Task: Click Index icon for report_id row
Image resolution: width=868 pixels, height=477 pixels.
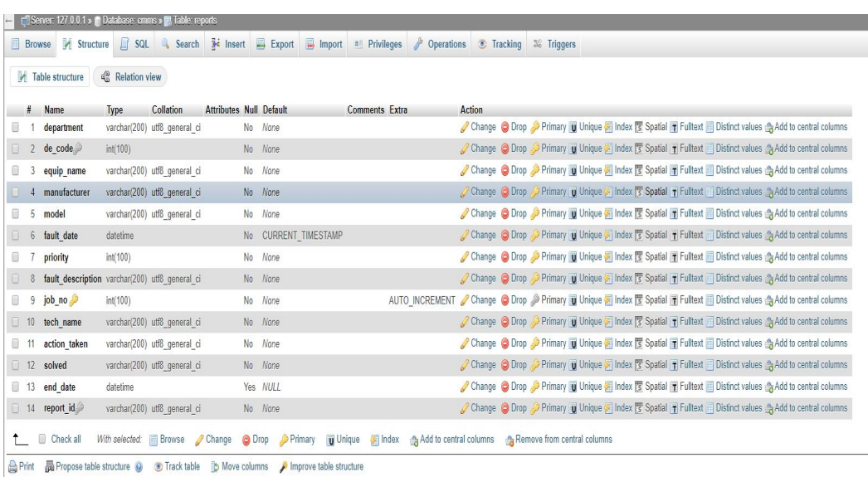Action: [608, 408]
